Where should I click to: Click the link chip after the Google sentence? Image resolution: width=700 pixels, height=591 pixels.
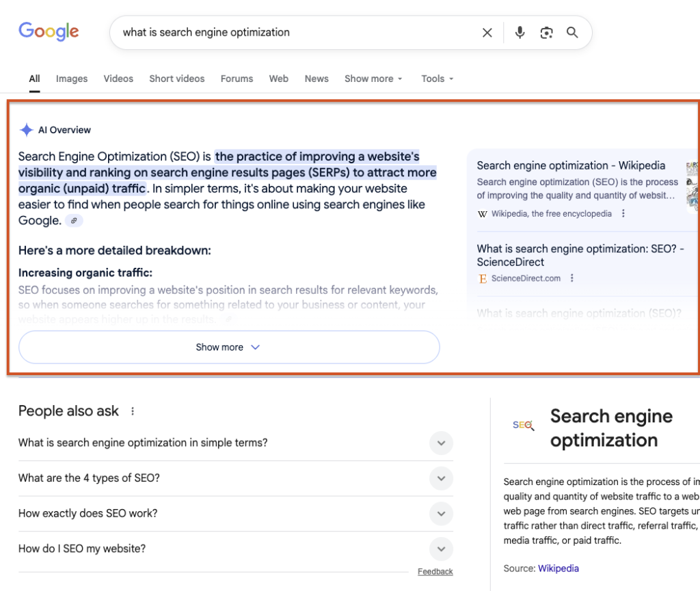pyautogui.click(x=74, y=220)
